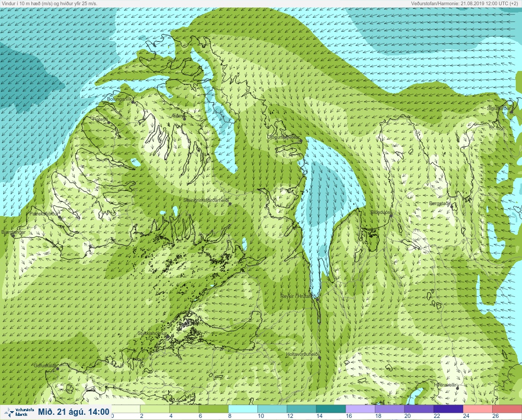This screenshot has width=522, height=420.
Task: Select the Gjögurflugvöllur station label
Action: pos(283,137)
